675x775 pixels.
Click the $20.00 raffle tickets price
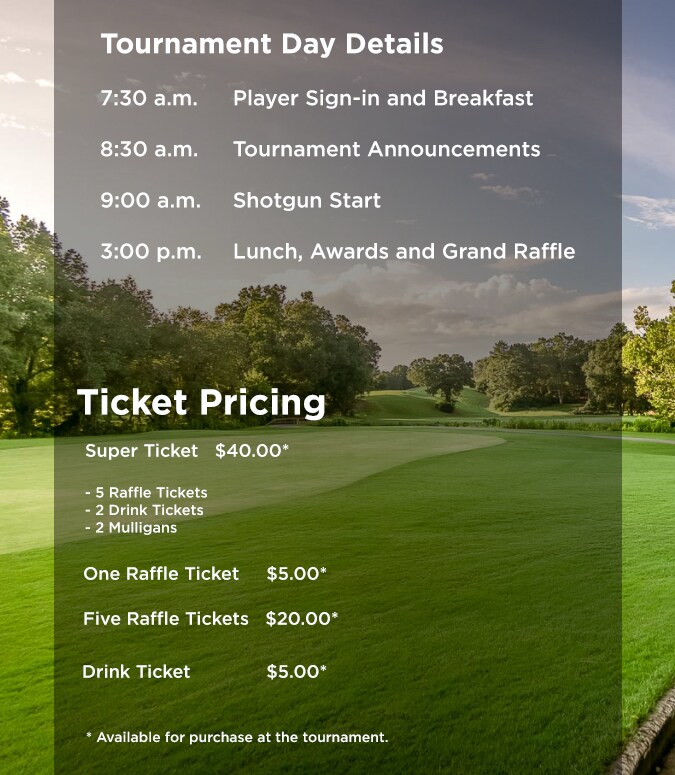(x=301, y=619)
